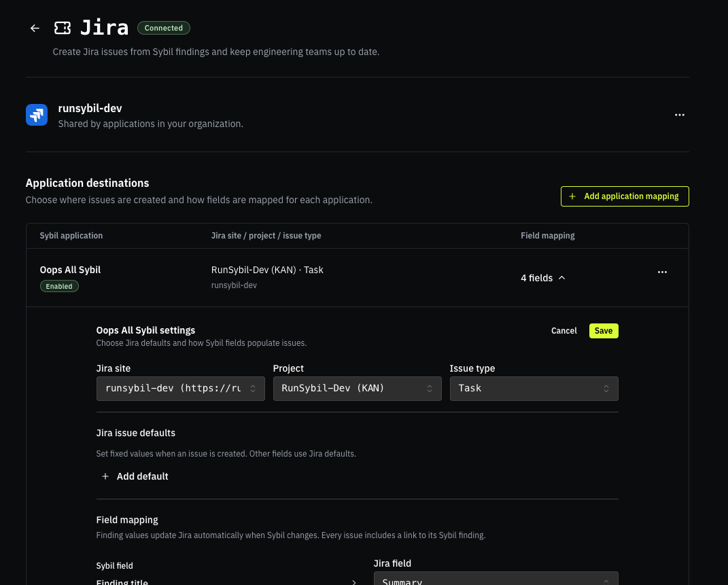Click the Oops All Sybil settings heading

(x=145, y=330)
